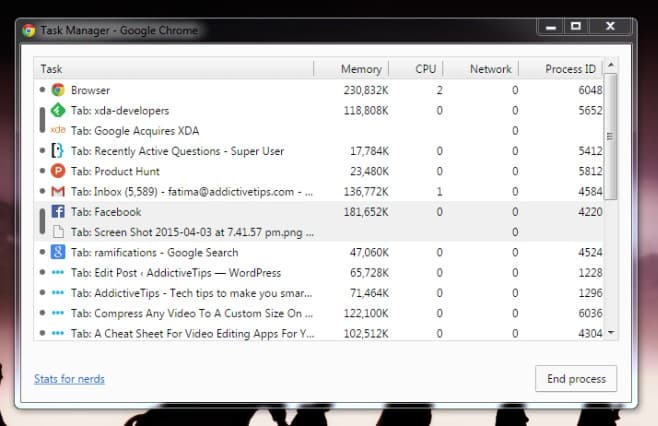Sort by the Memory column header

tap(351, 69)
